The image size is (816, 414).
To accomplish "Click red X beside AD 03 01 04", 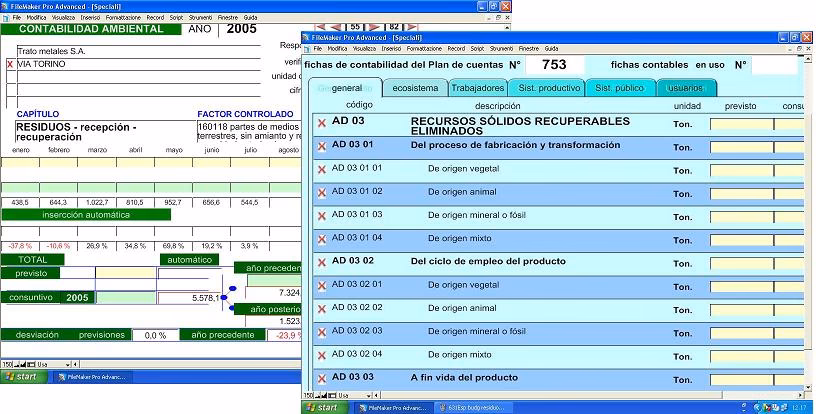I will (322, 239).
